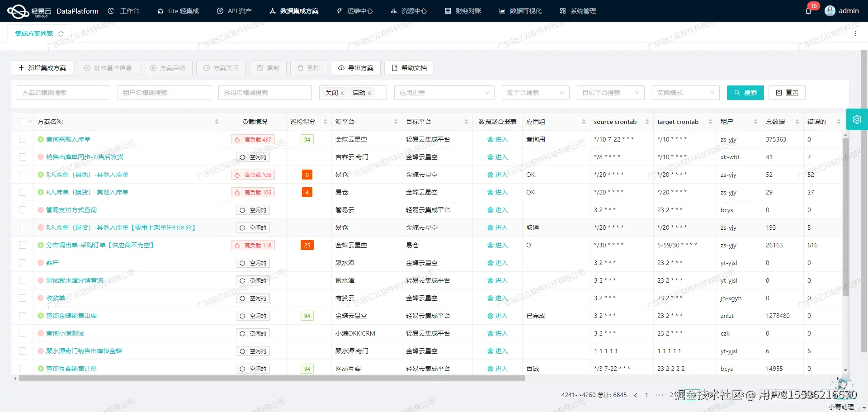The height and width of the screenshot is (412, 868).
Task: Expand the 目标平台搜索 dropdown
Action: click(610, 93)
